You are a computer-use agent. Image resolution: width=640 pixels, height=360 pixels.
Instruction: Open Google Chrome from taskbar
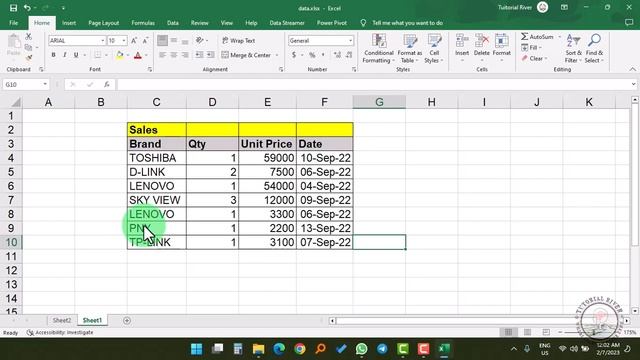[300, 349]
